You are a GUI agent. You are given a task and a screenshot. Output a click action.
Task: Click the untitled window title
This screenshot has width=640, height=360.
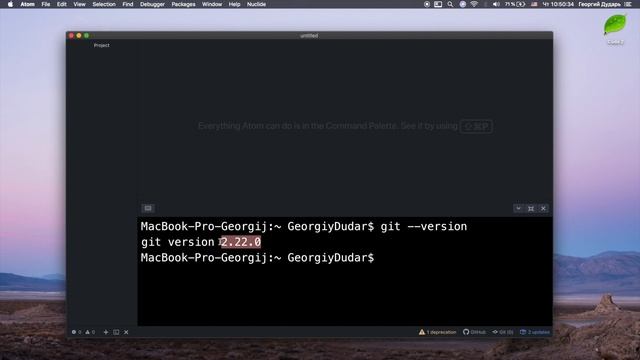click(x=309, y=36)
